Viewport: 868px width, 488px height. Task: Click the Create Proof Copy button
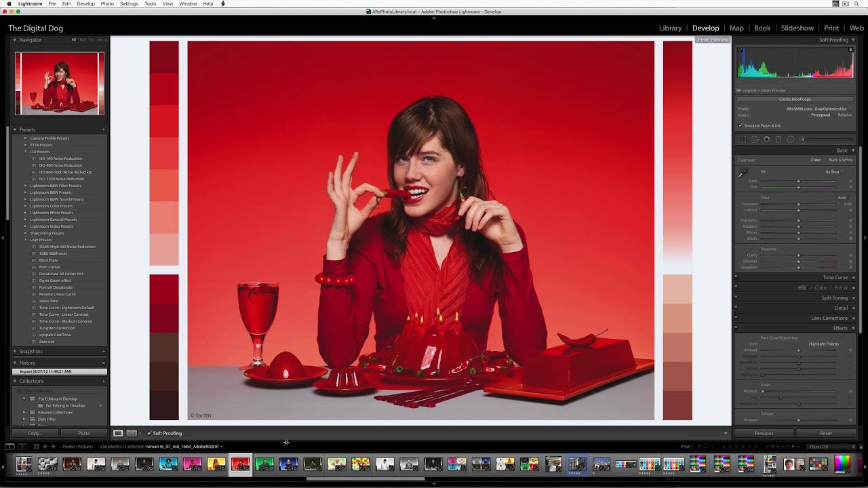(795, 99)
